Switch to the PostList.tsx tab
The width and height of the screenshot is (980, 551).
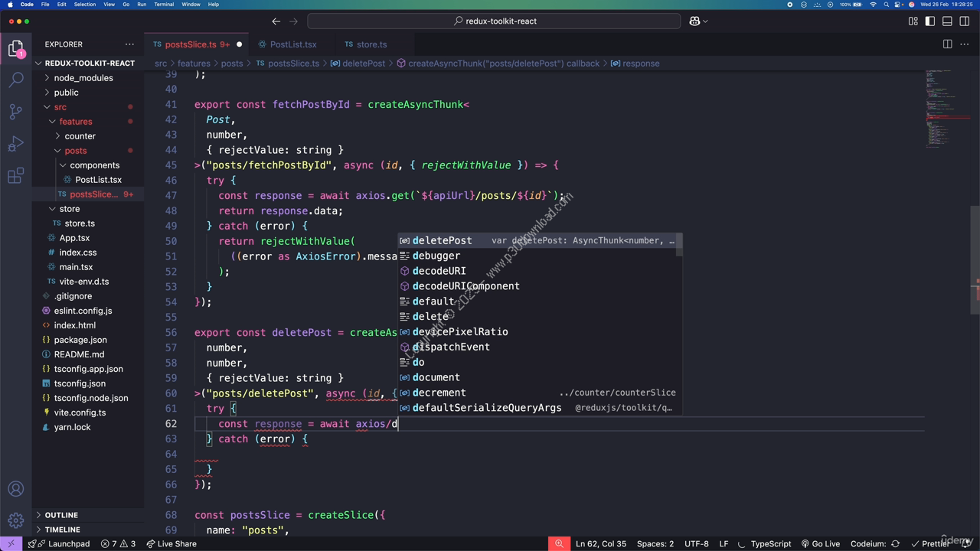point(293,44)
